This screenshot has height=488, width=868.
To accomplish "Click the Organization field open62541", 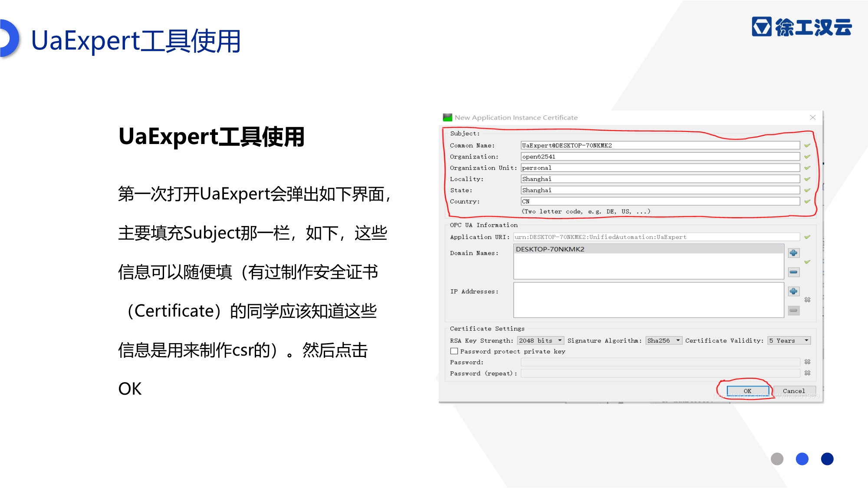I will coord(660,157).
